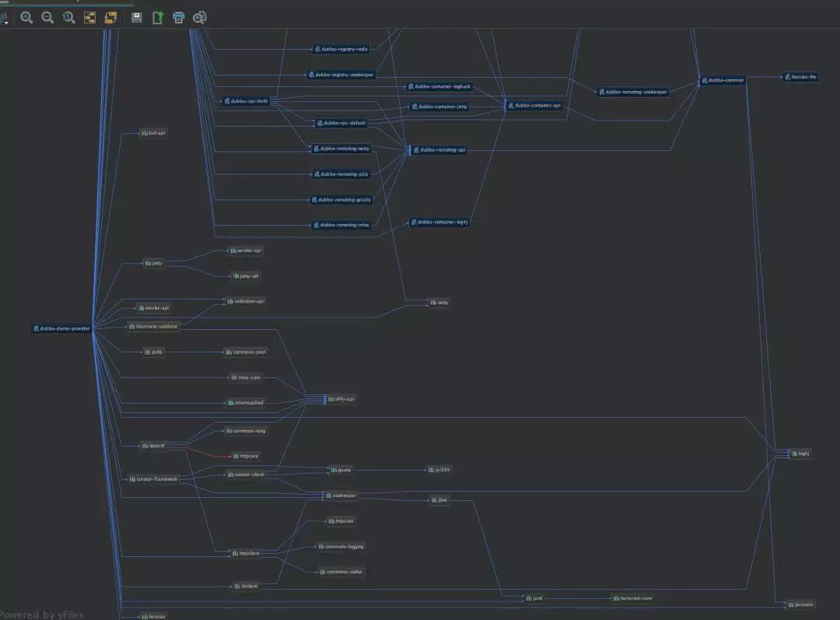Select the curator-framework library node

point(153,479)
